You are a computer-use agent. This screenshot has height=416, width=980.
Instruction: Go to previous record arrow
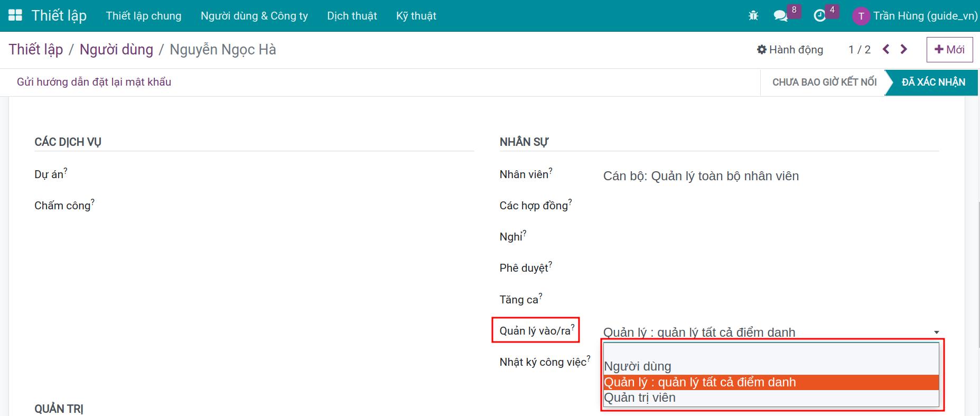coord(886,49)
